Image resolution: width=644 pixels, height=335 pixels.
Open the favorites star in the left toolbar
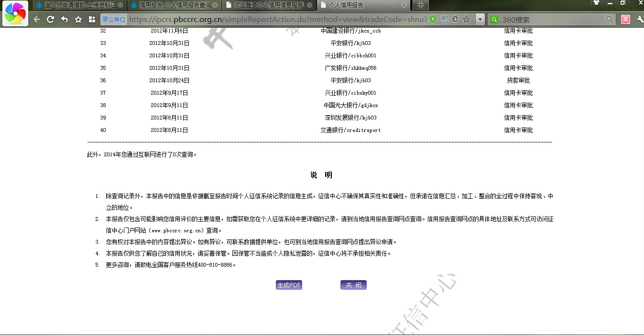(78, 20)
